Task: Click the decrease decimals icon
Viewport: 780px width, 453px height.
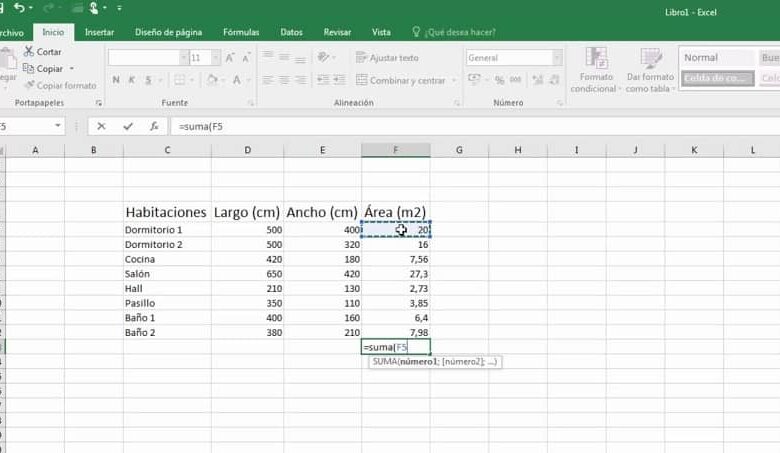Action: 554,80
